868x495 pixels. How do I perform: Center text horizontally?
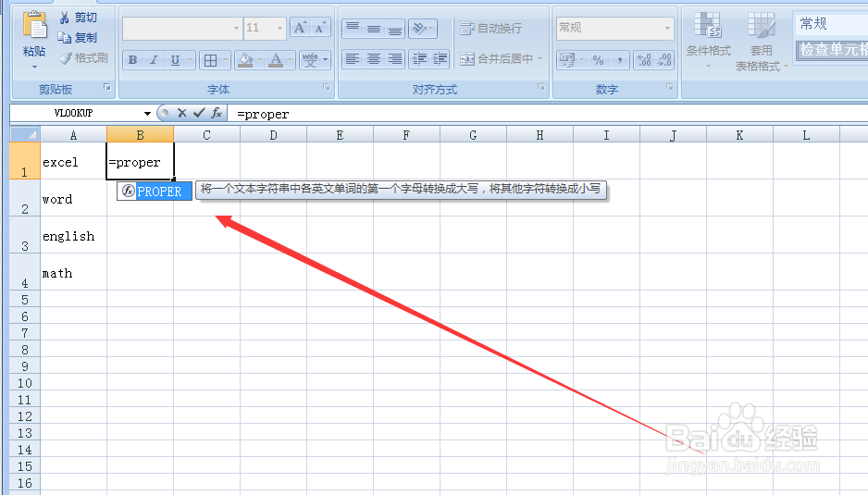tap(374, 58)
